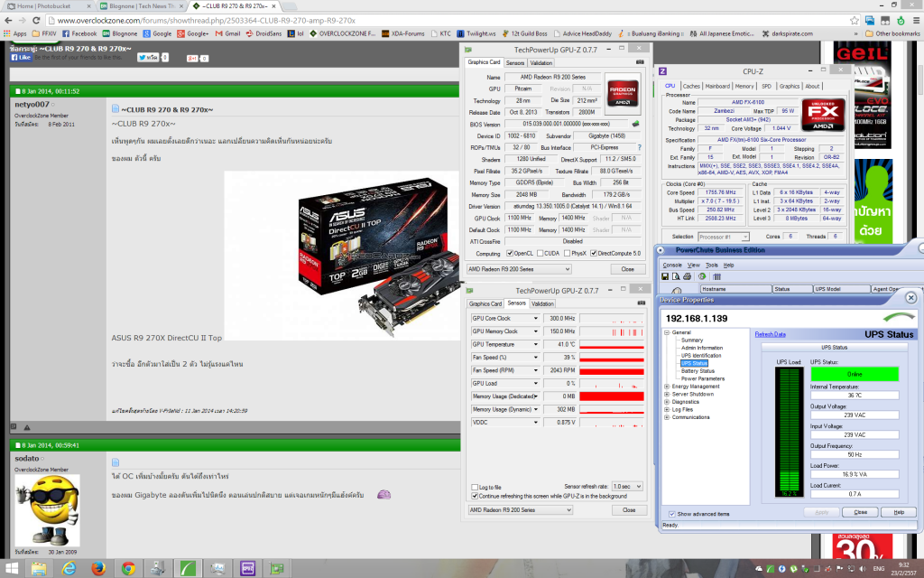Click the UPS Load bar gauge
The image size is (924, 578).
(789, 432)
